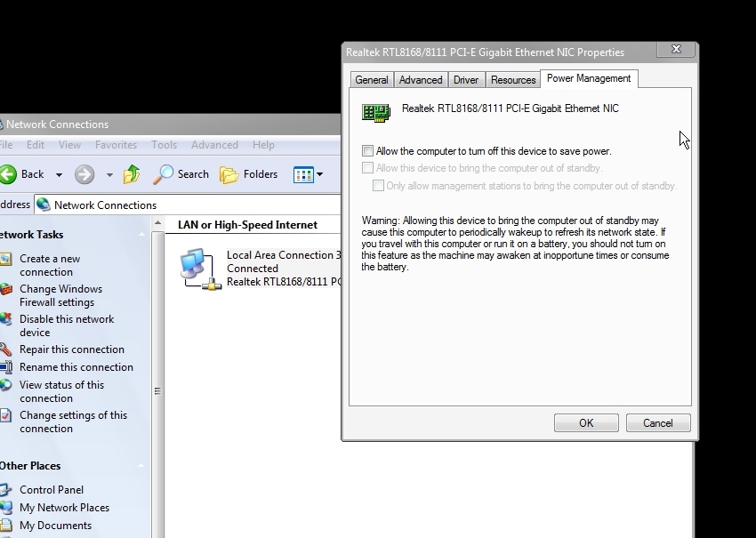Open the Folders toolbar button

(249, 174)
